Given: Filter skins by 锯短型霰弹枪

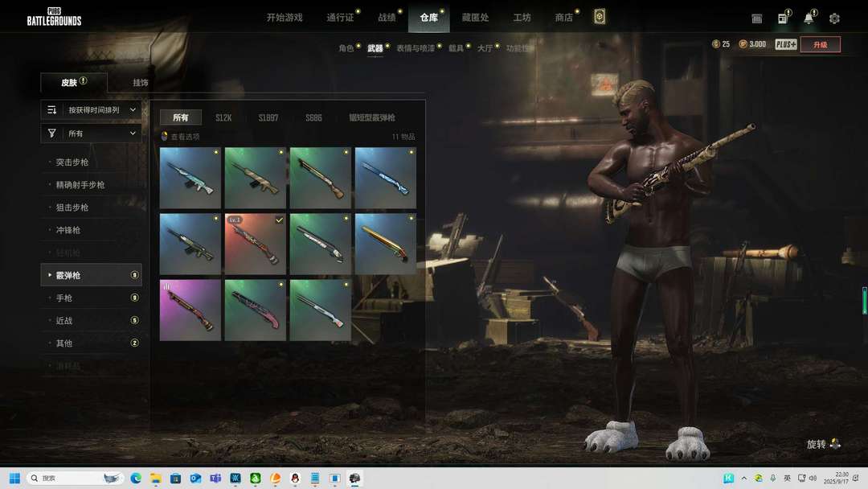Looking at the screenshot, I should point(372,117).
